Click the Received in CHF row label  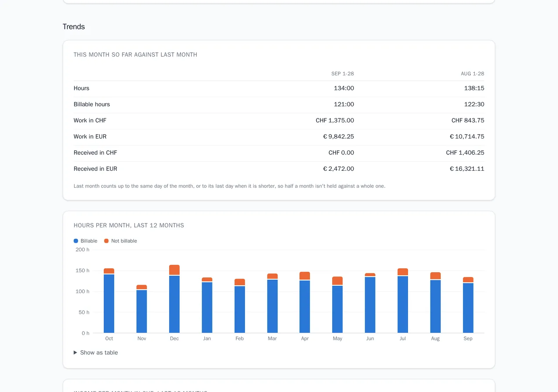tap(95, 153)
